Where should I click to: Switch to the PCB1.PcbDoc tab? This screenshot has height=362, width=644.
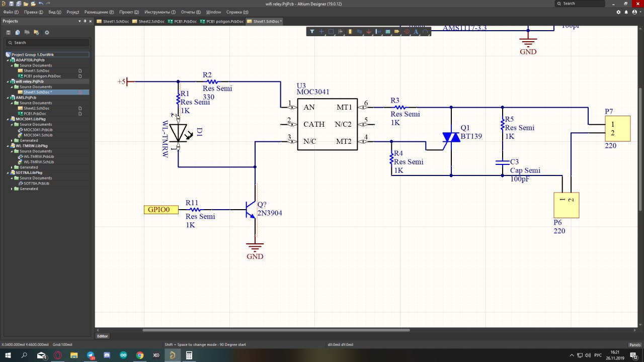(x=182, y=22)
